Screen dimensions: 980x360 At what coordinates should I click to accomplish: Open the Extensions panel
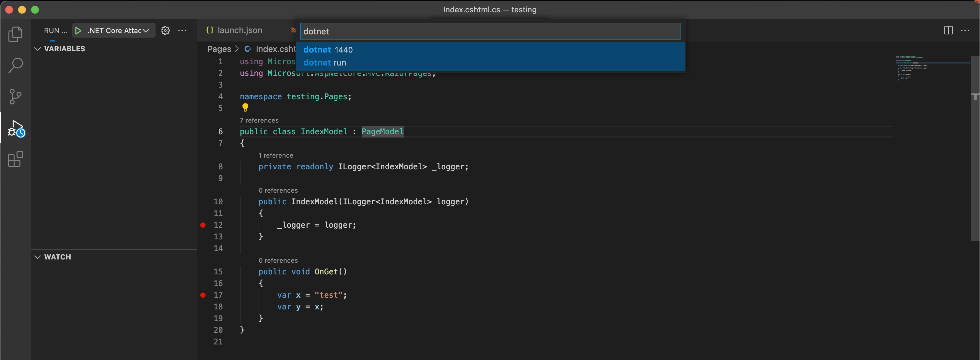click(x=16, y=160)
